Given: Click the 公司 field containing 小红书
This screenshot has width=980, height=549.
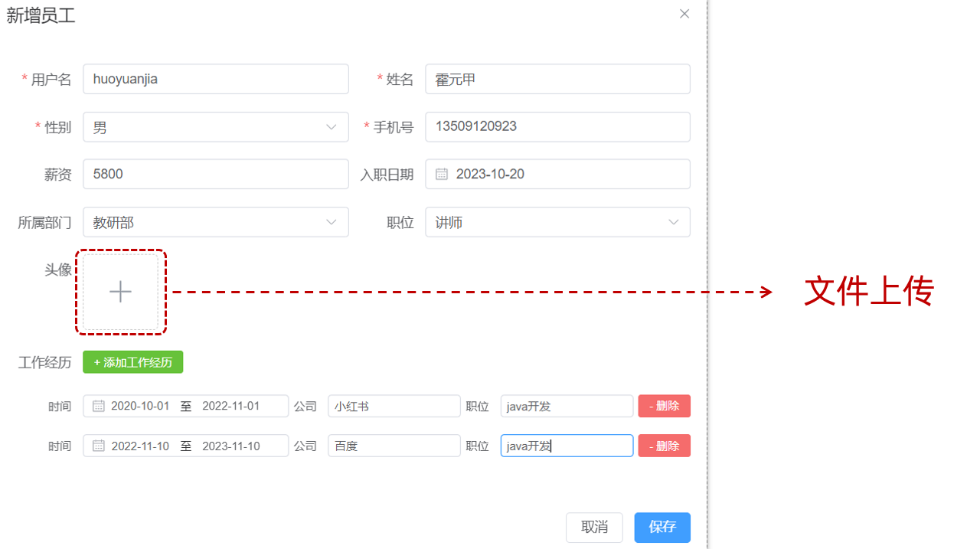Looking at the screenshot, I should (x=394, y=406).
